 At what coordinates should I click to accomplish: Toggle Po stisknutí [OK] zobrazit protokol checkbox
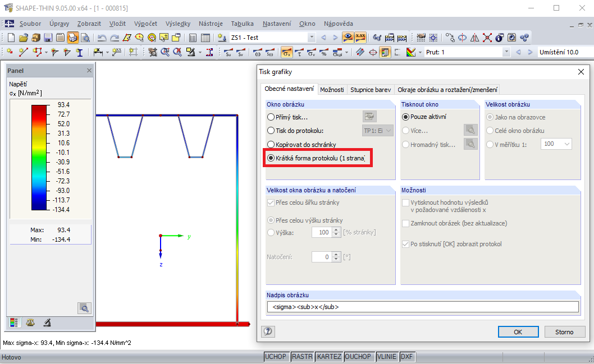pyautogui.click(x=406, y=244)
